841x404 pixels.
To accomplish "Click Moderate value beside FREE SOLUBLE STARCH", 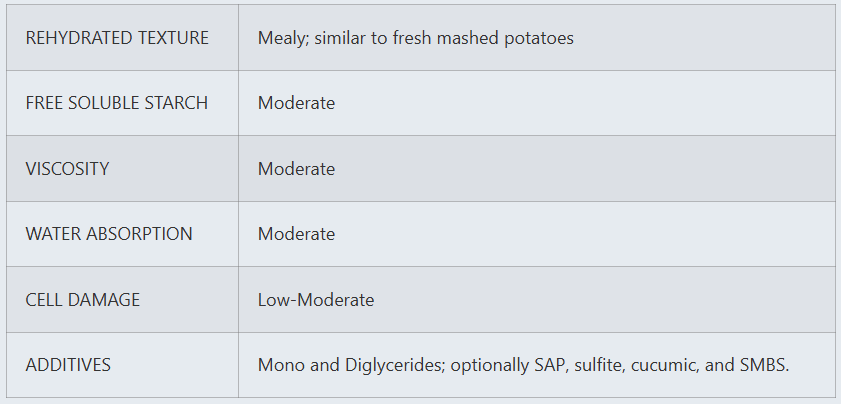I will pos(297,103).
